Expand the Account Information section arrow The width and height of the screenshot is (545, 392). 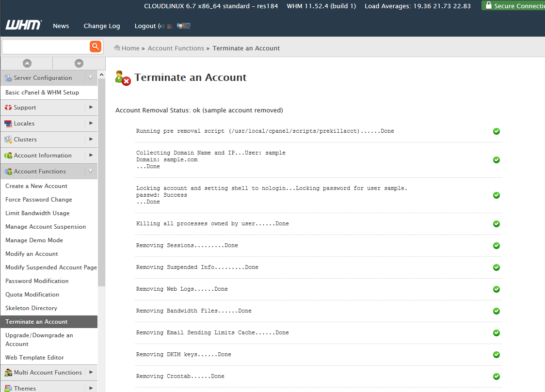click(91, 155)
